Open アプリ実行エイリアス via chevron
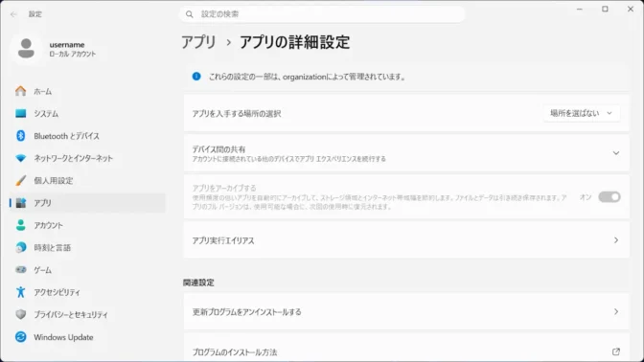 (x=615, y=240)
